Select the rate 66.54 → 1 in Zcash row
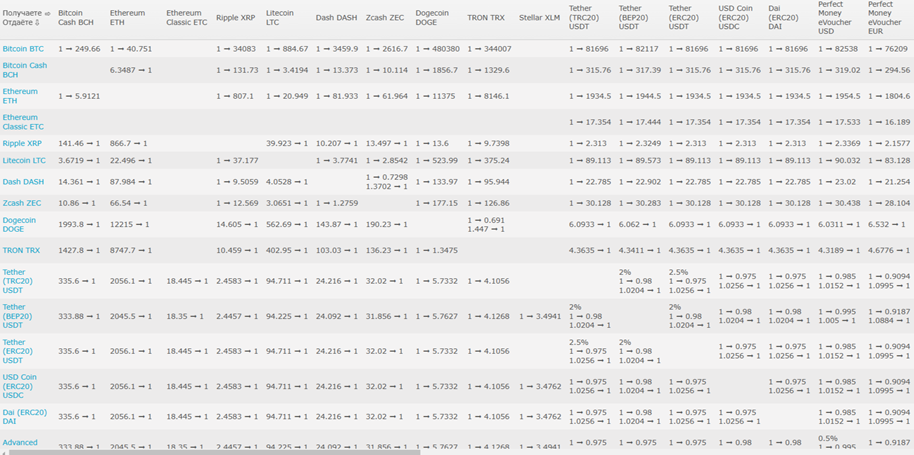 [128, 203]
